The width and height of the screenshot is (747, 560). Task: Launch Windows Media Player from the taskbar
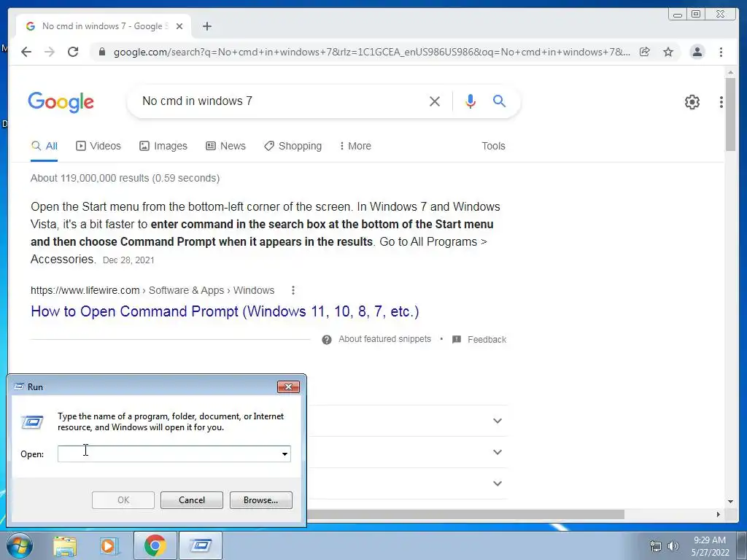pos(109,545)
